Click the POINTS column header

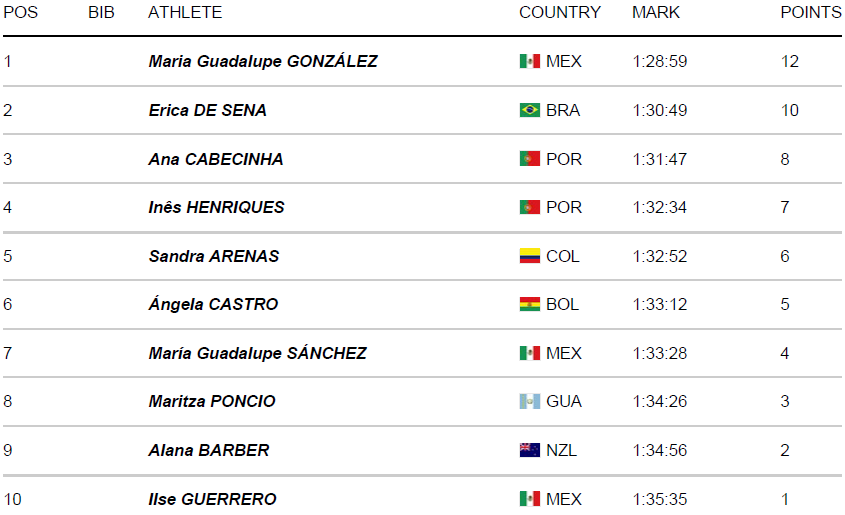click(811, 12)
